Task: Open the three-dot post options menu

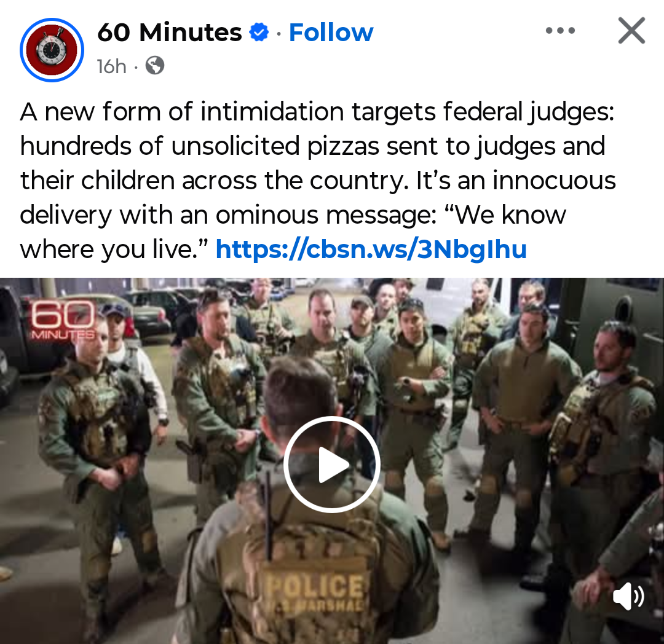Action: pos(560,31)
